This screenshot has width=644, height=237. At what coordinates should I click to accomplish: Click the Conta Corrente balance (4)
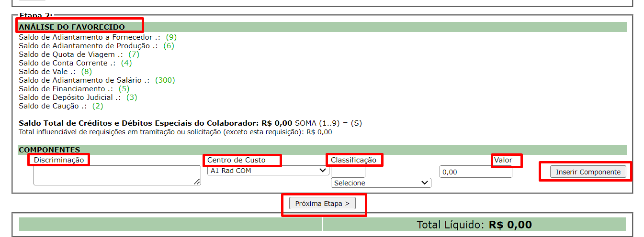click(126, 63)
